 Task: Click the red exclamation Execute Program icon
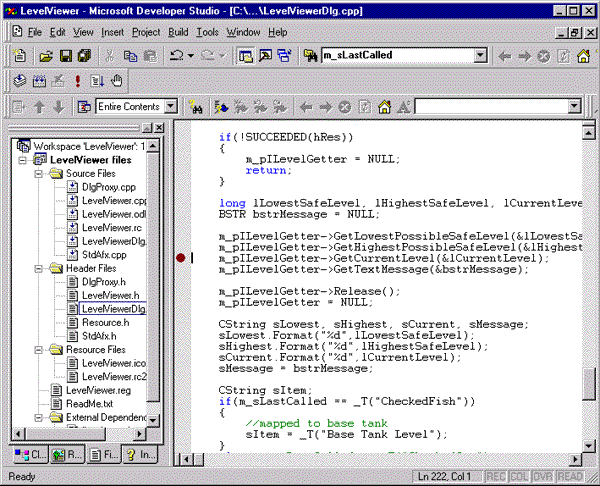pyautogui.click(x=77, y=81)
